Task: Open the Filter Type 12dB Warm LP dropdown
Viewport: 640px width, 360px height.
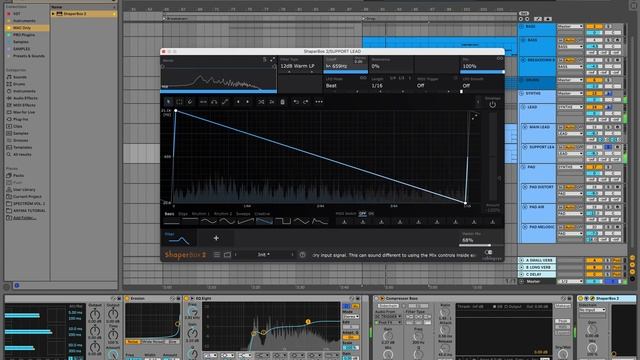Action: pyautogui.click(x=300, y=65)
